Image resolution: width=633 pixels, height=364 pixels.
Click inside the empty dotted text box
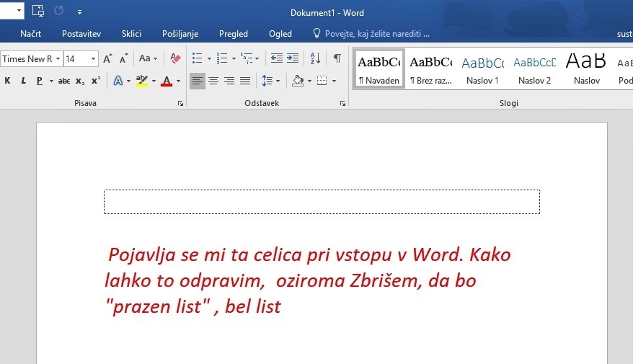coord(322,202)
